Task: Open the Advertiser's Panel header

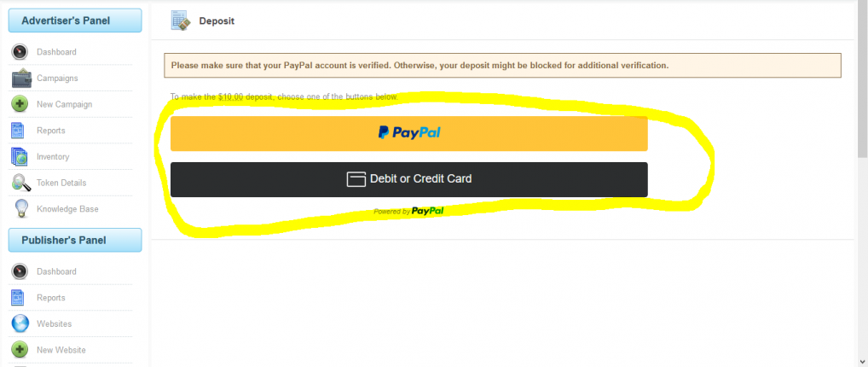Action: [75, 21]
